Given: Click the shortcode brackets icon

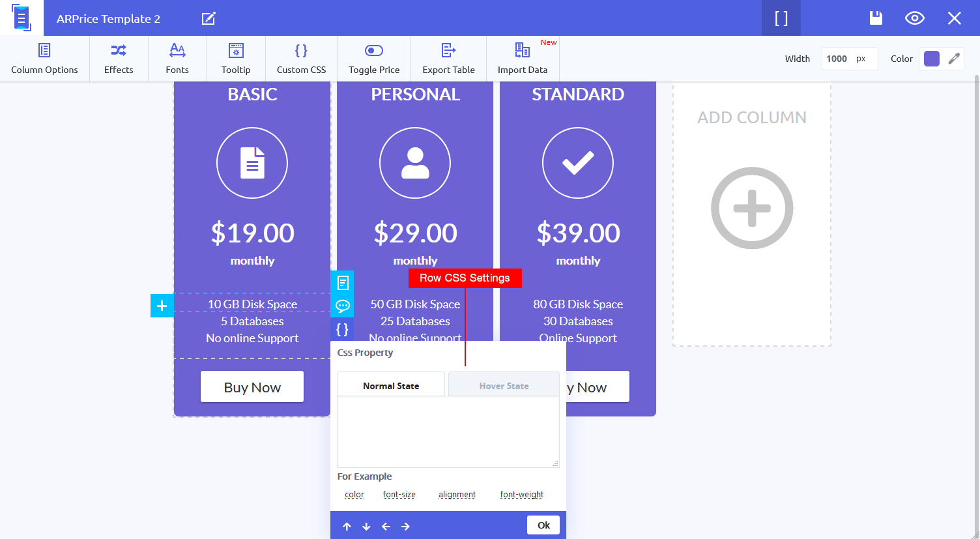Looking at the screenshot, I should (781, 18).
